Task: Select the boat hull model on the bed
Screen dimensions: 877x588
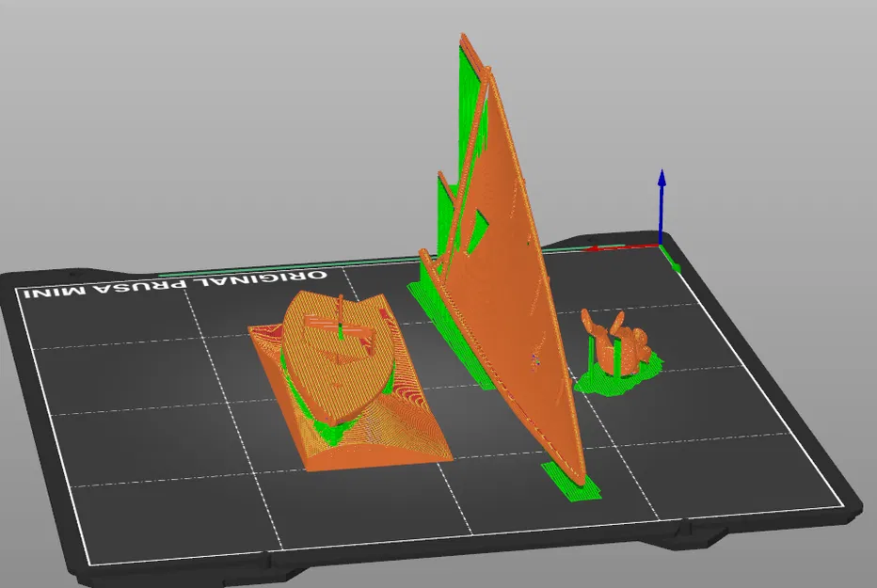Action: (348, 381)
